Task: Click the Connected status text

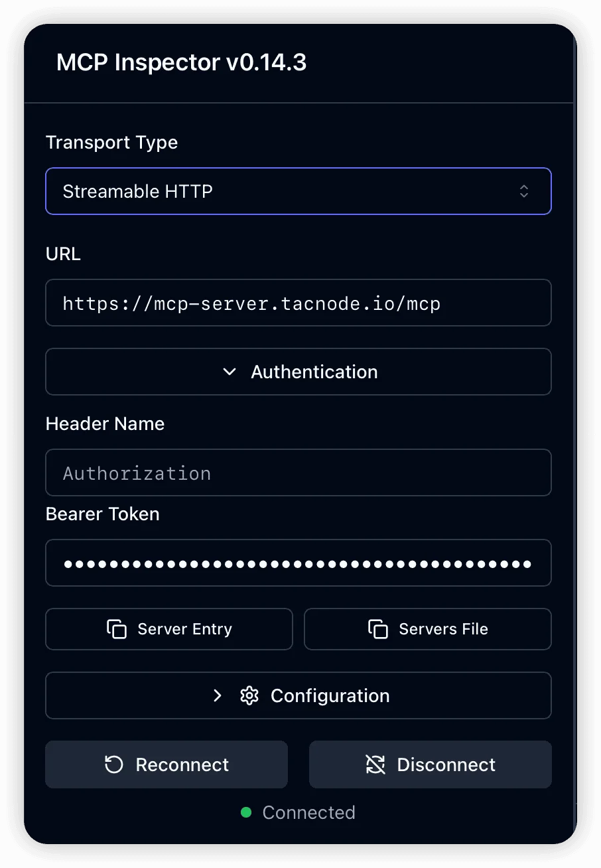Action: tap(308, 812)
